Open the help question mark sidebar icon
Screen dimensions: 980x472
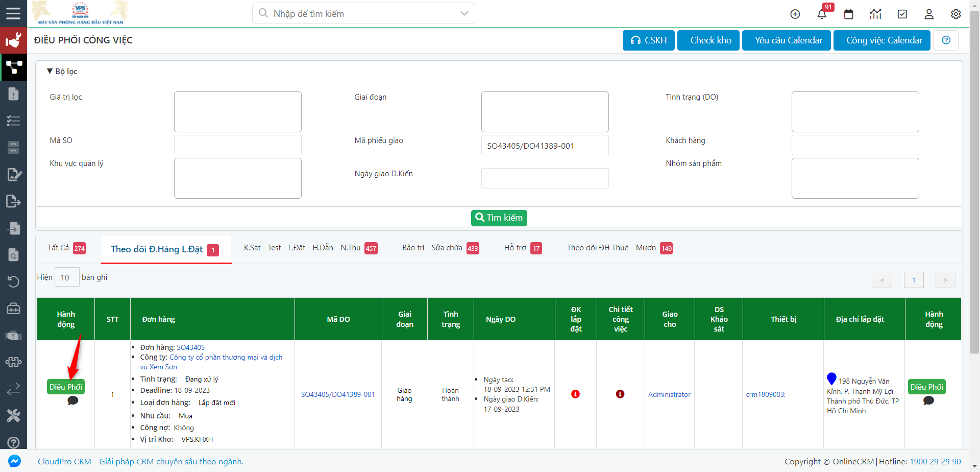click(x=13, y=442)
